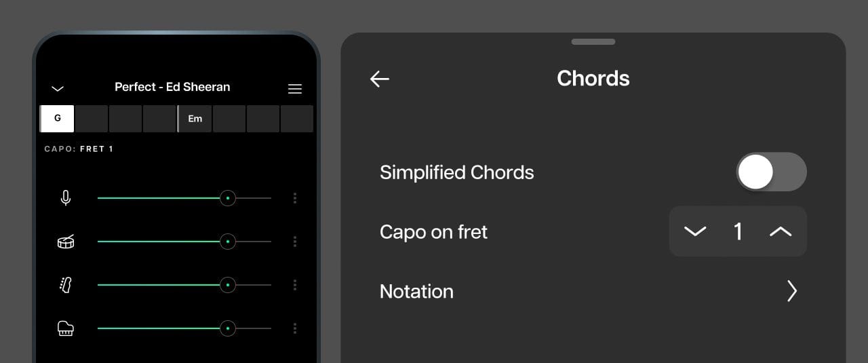Image resolution: width=868 pixels, height=363 pixels.
Task: Click the vocals volume slider handle
Action: pos(228,198)
